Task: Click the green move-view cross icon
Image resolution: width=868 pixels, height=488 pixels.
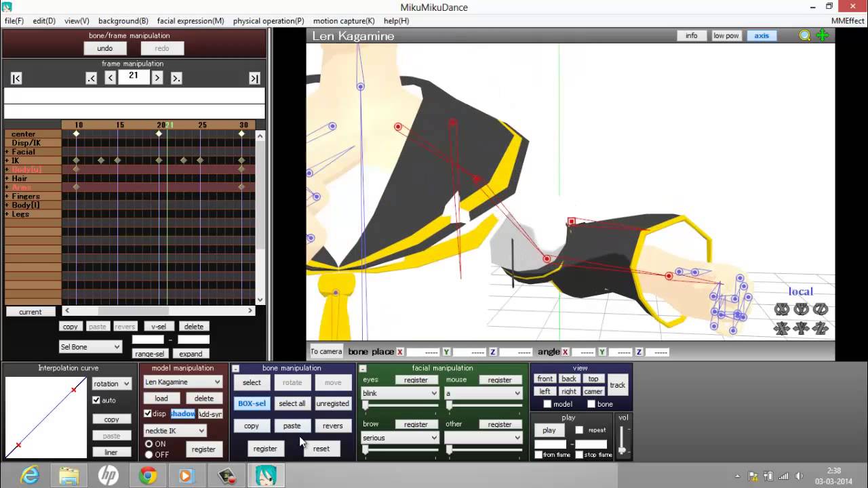Action: (x=823, y=36)
